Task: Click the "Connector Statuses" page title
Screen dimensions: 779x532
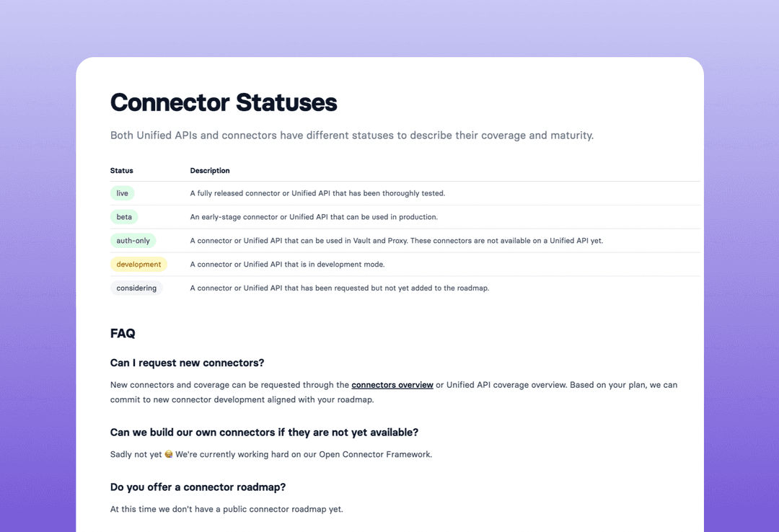Action: point(224,102)
